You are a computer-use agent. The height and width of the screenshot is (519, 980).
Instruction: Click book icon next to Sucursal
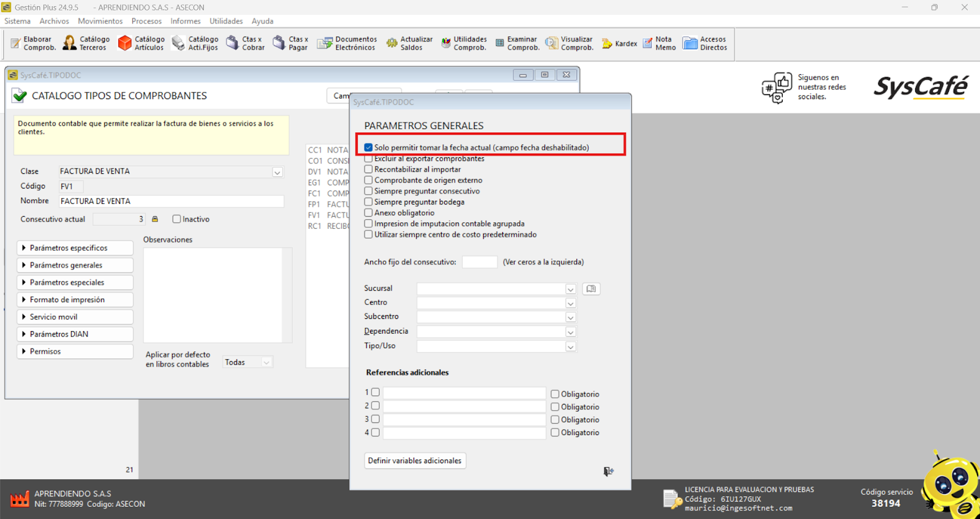point(591,289)
